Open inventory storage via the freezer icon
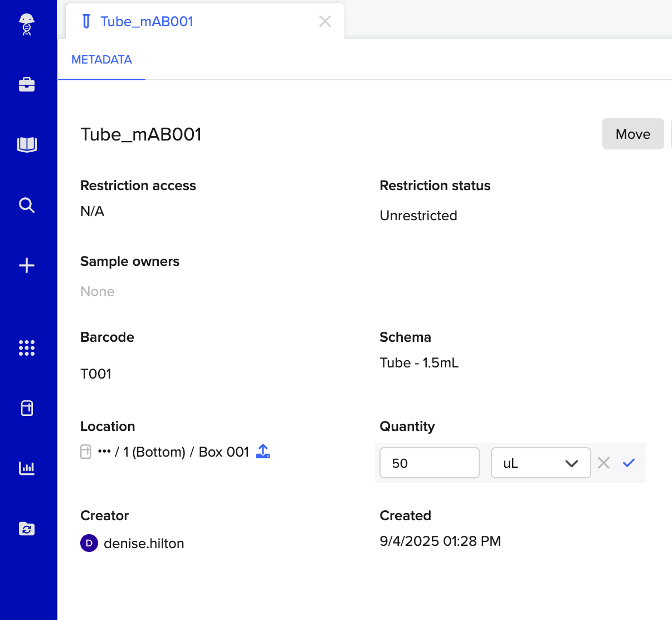 (26, 408)
